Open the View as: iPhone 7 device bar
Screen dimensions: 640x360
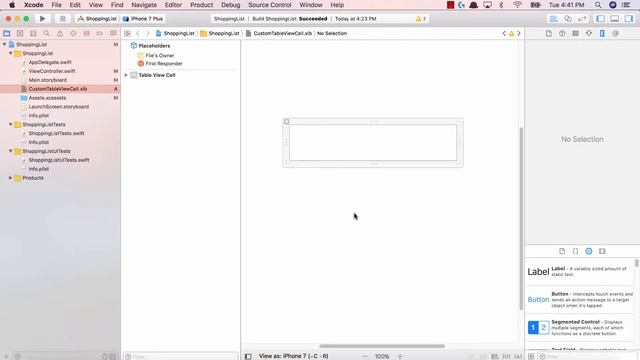point(293,356)
